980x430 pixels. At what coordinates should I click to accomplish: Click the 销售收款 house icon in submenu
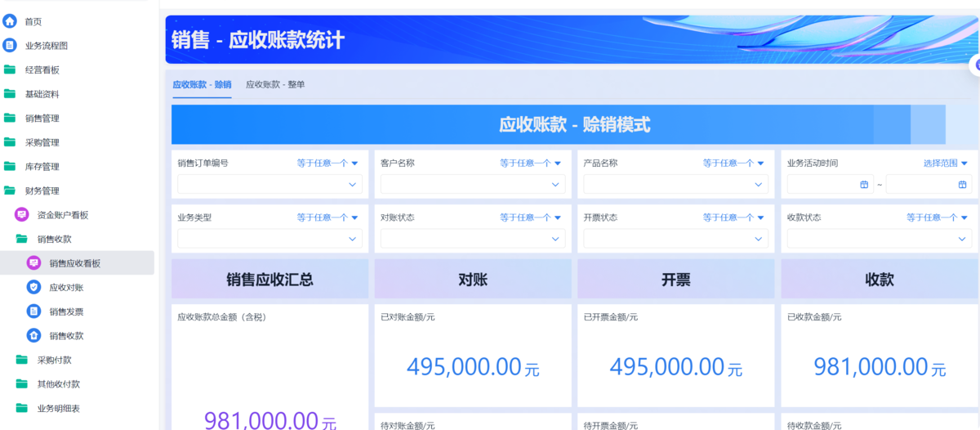point(33,335)
